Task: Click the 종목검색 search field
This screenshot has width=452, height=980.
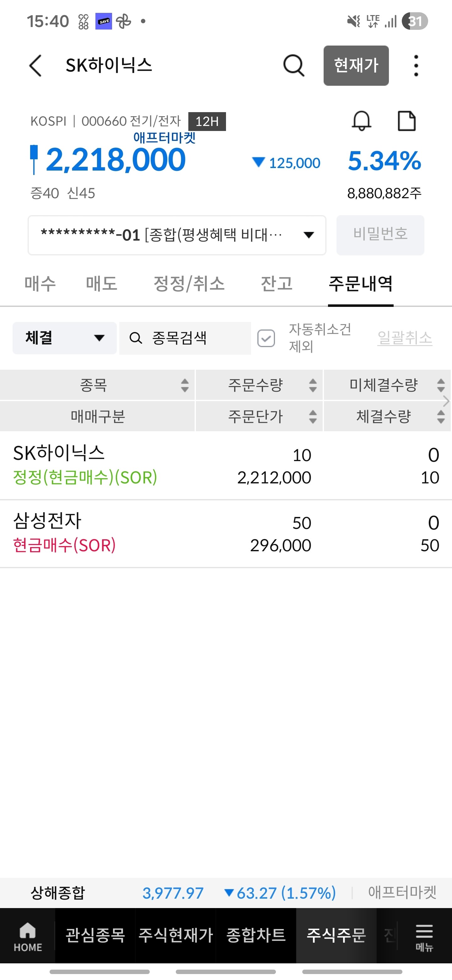Action: (x=185, y=338)
